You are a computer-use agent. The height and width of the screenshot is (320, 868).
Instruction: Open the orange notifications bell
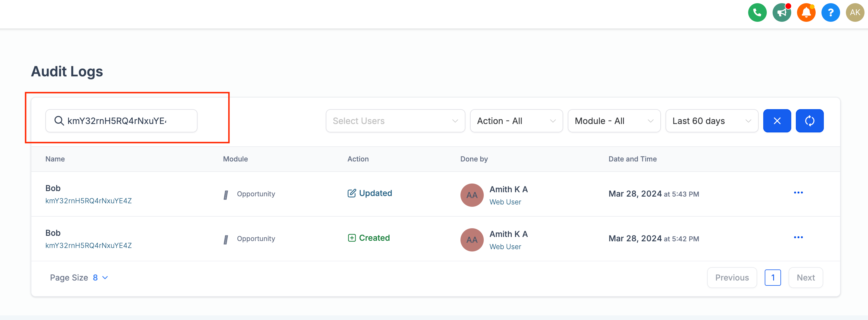click(x=806, y=13)
